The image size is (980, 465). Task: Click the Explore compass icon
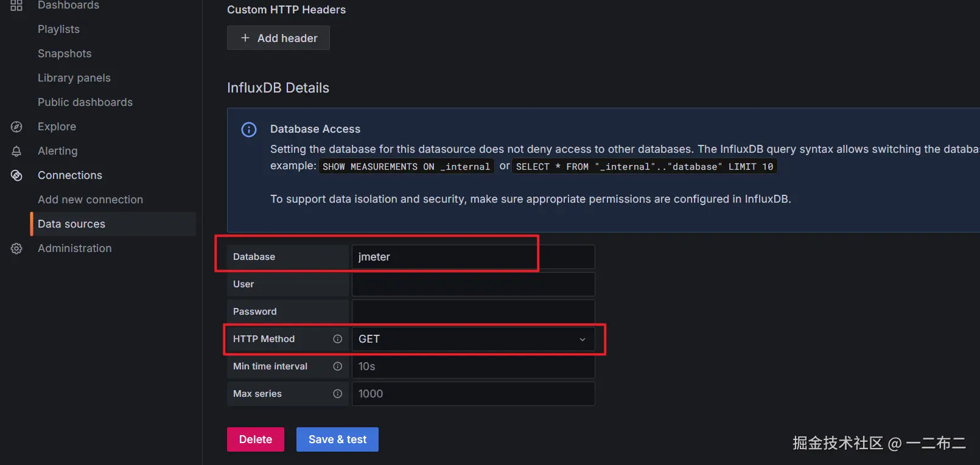tap(16, 127)
